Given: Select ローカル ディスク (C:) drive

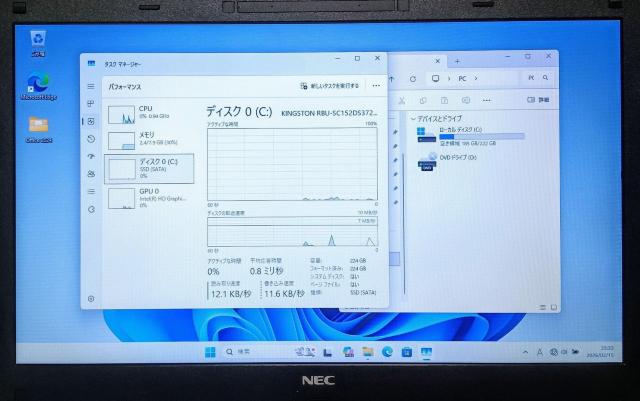Looking at the screenshot, I should (x=471, y=136).
